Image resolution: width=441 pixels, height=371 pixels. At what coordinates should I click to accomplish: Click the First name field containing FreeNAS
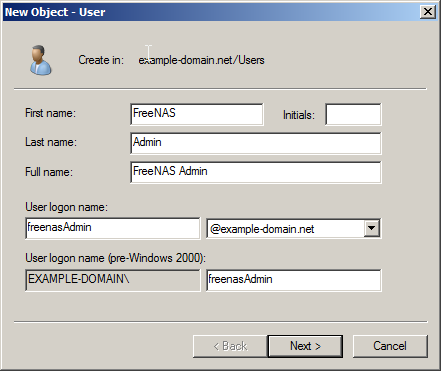tap(197, 114)
